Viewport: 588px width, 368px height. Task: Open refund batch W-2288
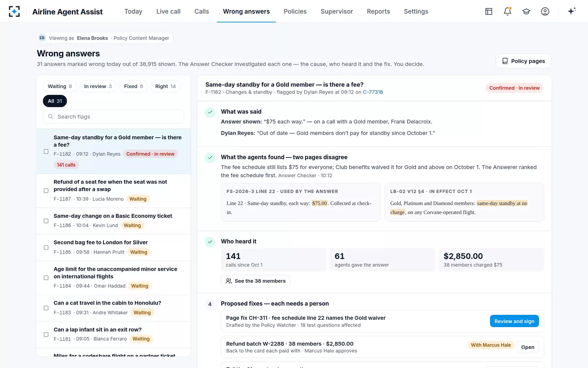pos(528,347)
